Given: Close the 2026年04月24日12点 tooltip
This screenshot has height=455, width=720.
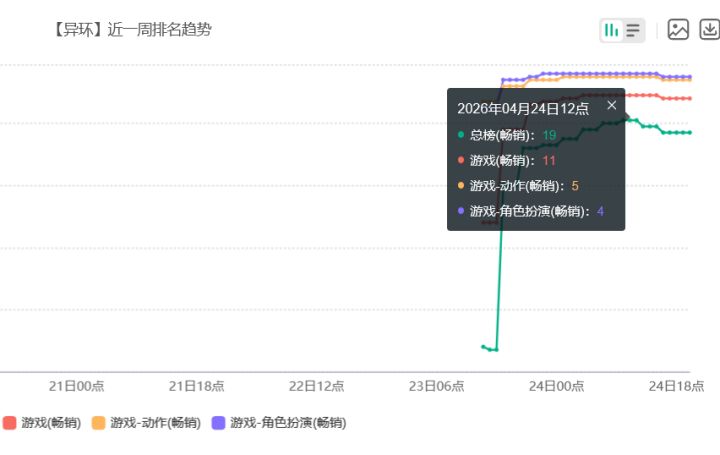Looking at the screenshot, I should coord(612,105).
